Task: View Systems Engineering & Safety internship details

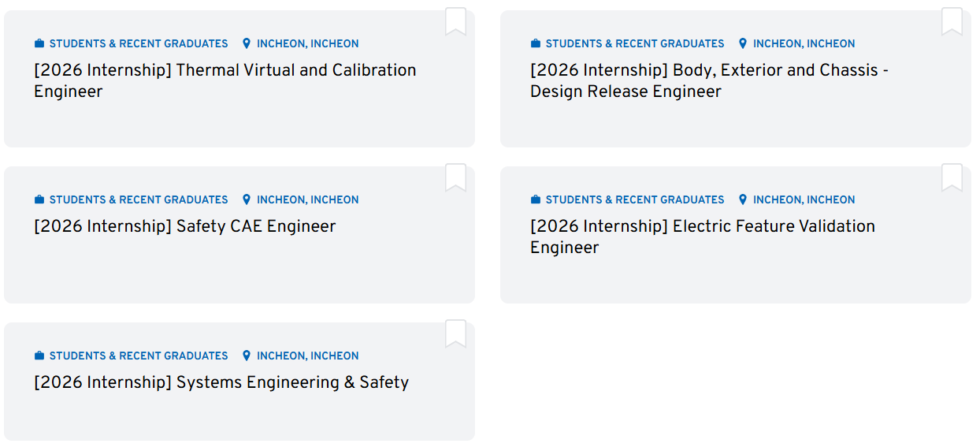Action: [221, 382]
